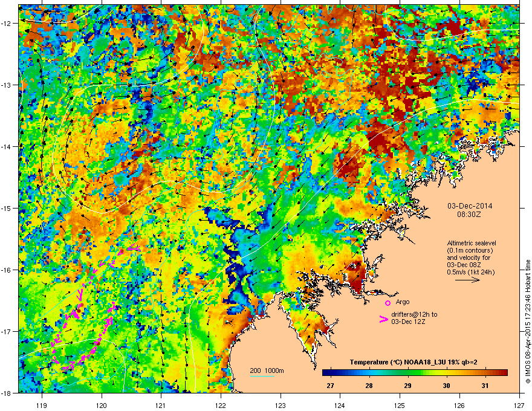The image size is (532, 411).
Task: Click the 'Altimetric sealevel' legend text
Action: [472, 243]
